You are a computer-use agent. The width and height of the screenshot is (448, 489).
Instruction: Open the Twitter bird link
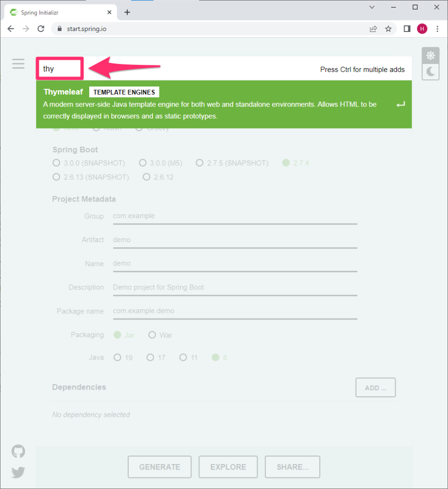pos(19,472)
